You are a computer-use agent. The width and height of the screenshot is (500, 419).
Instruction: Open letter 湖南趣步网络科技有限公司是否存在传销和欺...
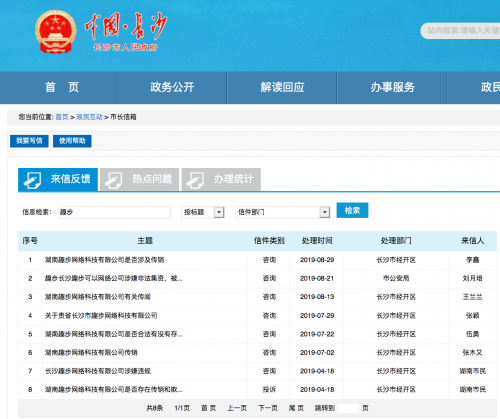[x=114, y=390]
